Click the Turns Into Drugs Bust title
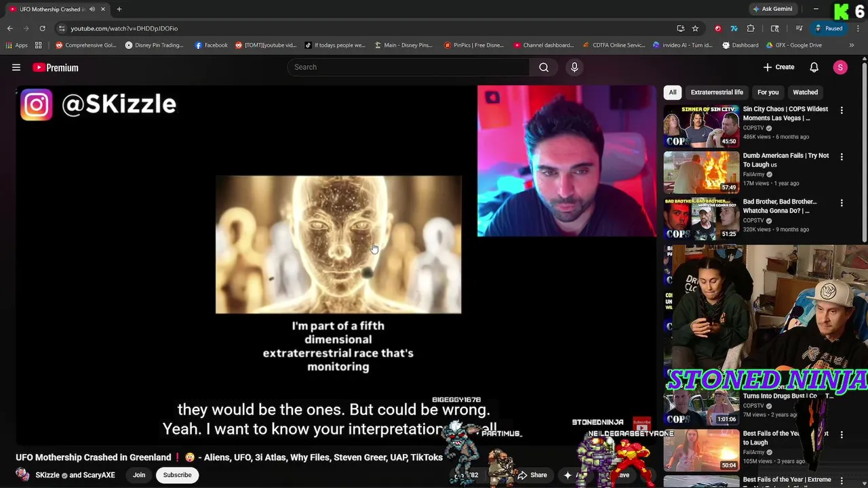Image resolution: width=868 pixels, height=488 pixels. (787, 396)
